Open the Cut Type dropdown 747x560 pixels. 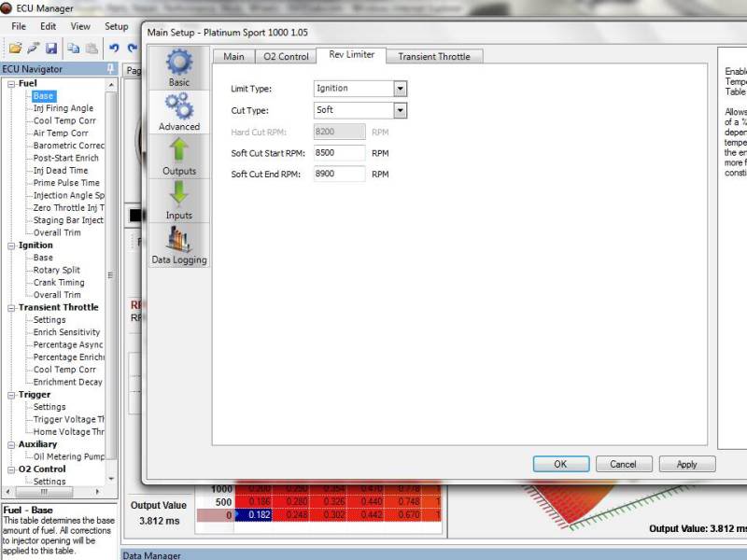point(401,110)
